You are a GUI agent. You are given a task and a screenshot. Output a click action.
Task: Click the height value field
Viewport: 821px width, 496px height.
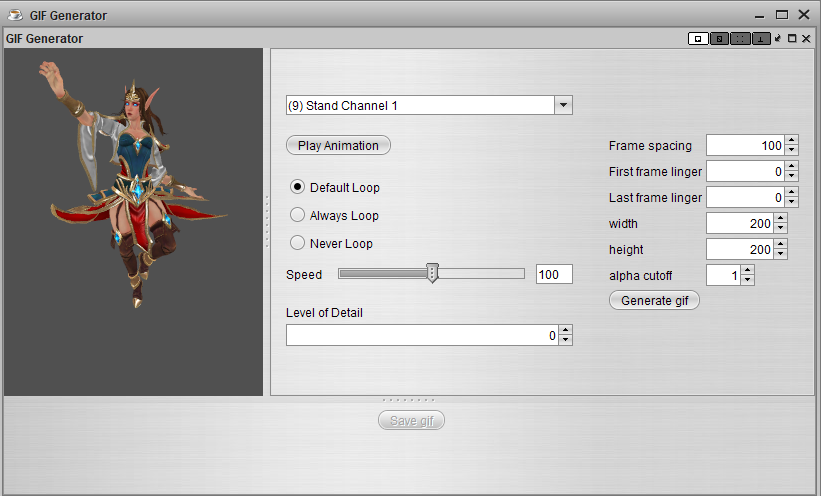[740, 249]
